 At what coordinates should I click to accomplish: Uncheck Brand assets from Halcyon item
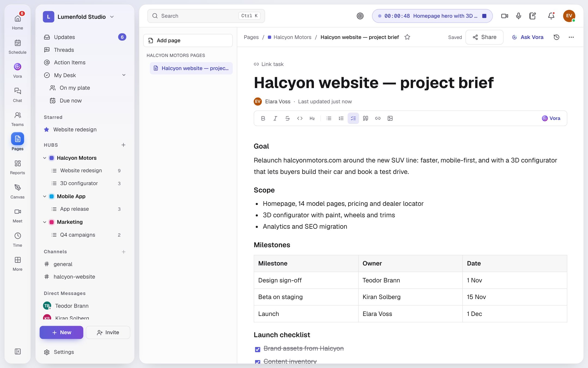point(258,349)
